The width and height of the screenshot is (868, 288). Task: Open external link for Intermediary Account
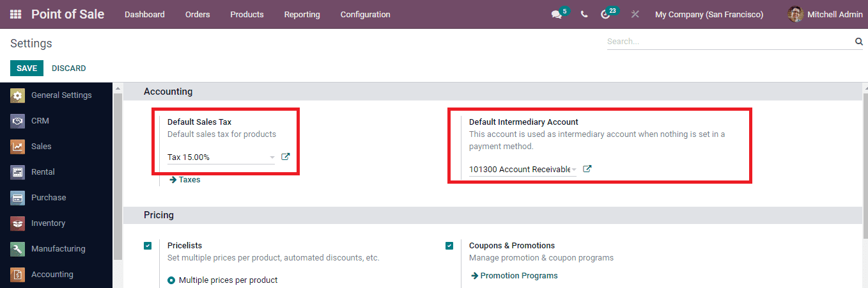[x=587, y=169]
